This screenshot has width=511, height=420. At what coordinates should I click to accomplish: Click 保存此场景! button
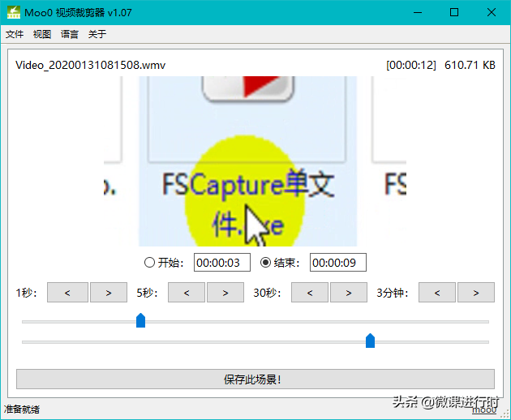(x=255, y=379)
